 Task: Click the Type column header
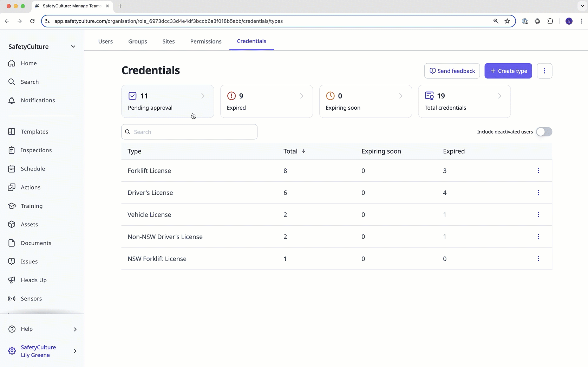pyautogui.click(x=135, y=151)
